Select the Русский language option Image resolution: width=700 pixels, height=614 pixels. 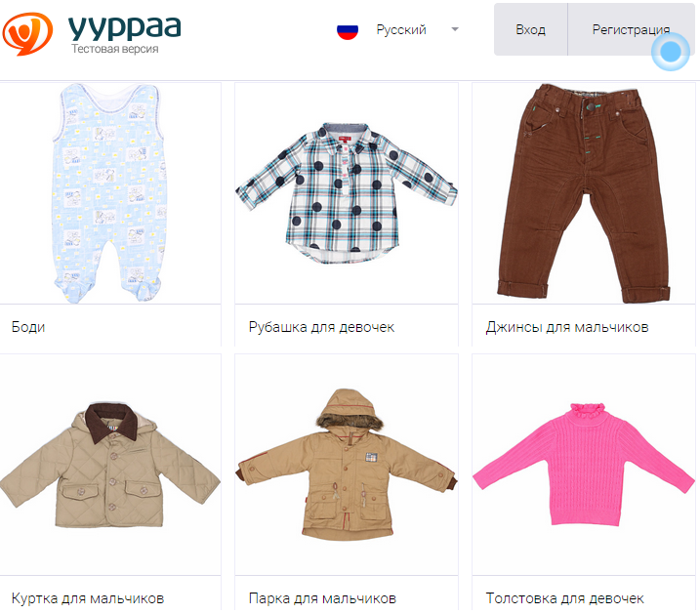401,30
